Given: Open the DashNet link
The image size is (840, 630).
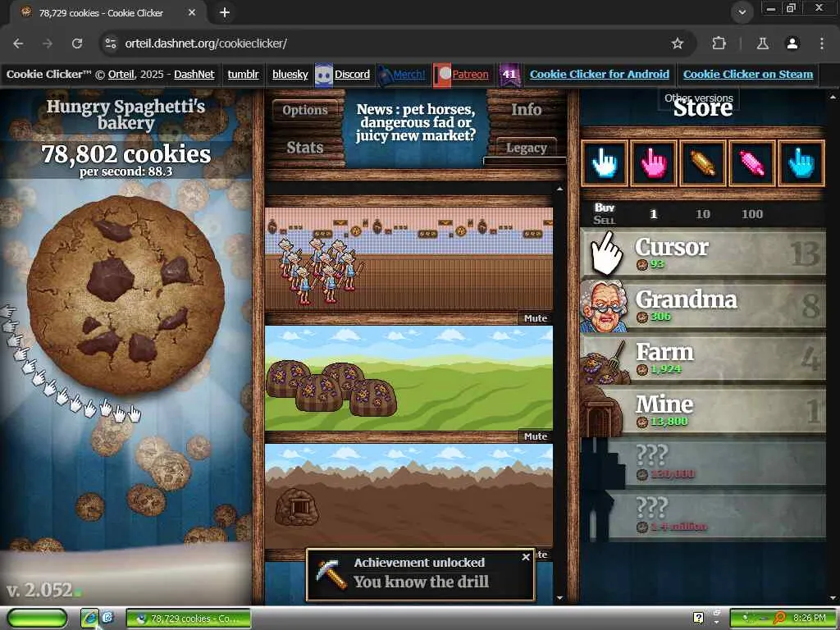Looking at the screenshot, I should pyautogui.click(x=194, y=75).
